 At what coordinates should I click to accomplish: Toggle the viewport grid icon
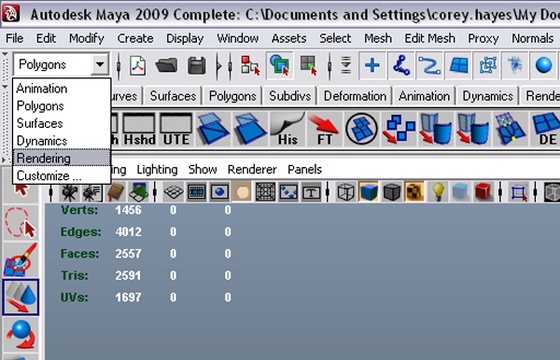point(174,192)
